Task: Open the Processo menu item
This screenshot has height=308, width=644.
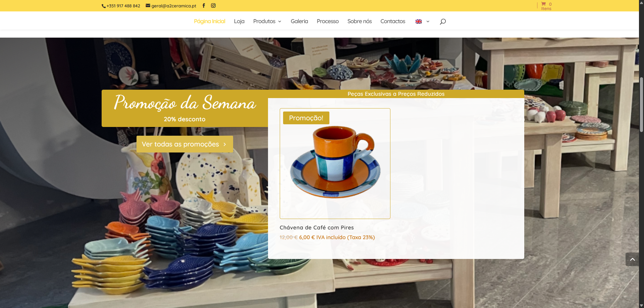Action: (328, 21)
